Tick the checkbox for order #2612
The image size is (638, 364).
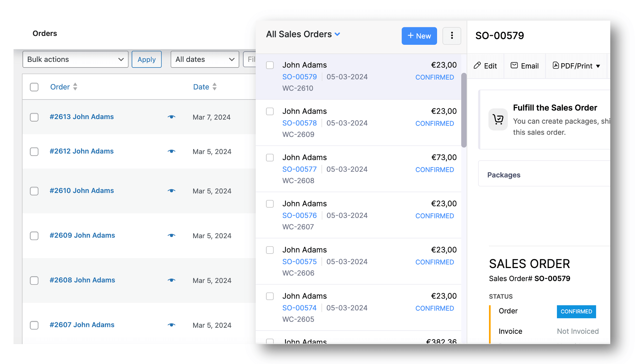34,152
